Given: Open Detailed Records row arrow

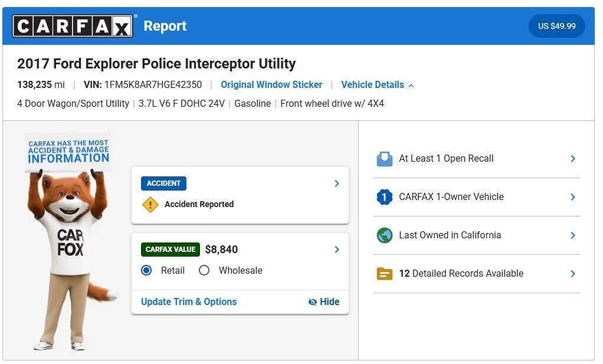Looking at the screenshot, I should [x=573, y=274].
